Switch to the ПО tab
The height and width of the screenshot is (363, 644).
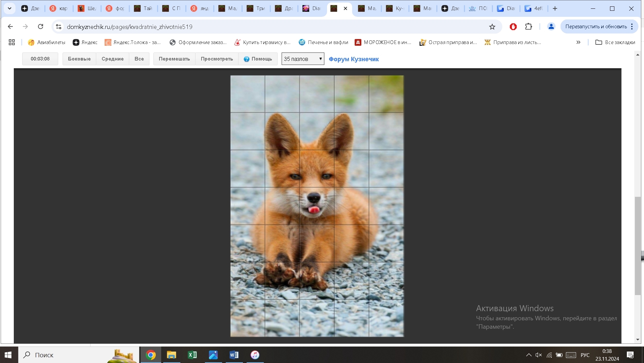point(478,8)
